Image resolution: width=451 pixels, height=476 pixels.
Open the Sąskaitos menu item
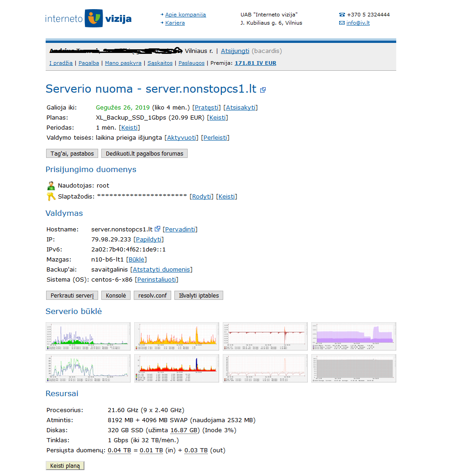click(x=160, y=63)
